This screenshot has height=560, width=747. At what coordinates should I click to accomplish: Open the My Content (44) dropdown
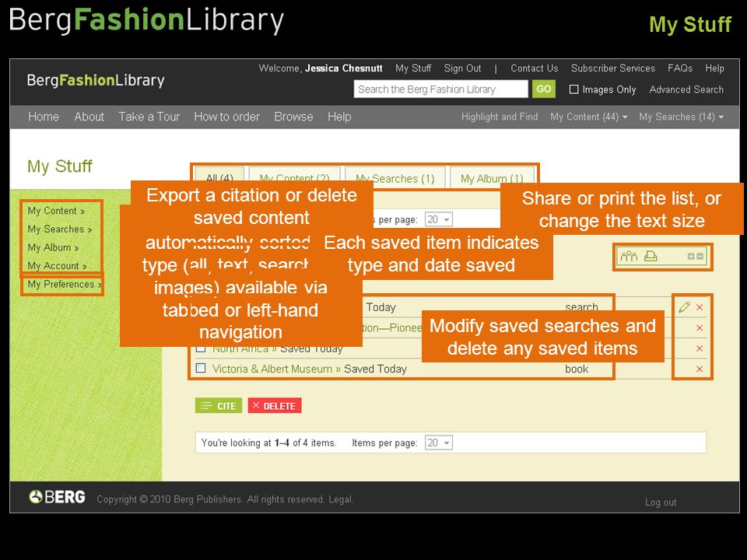[x=588, y=117]
